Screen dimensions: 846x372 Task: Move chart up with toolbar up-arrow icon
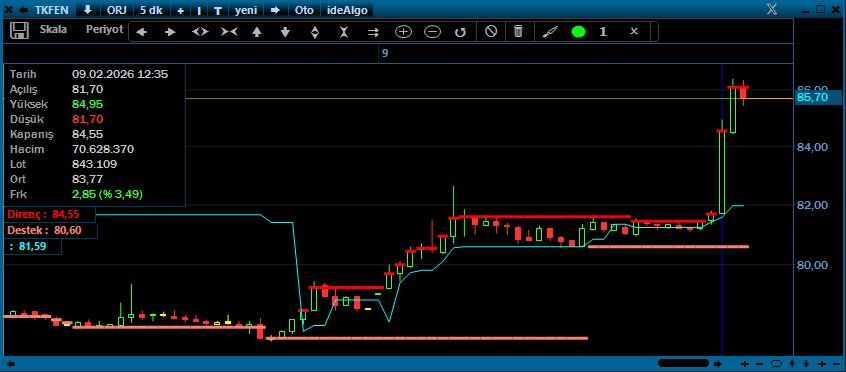pyautogui.click(x=257, y=32)
